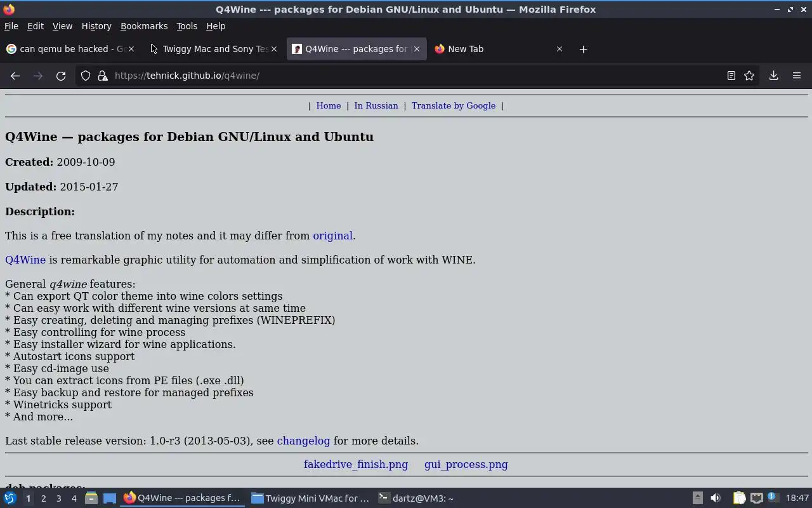The image size is (812, 508).
Task: Go back to the previous page
Action: (15, 76)
